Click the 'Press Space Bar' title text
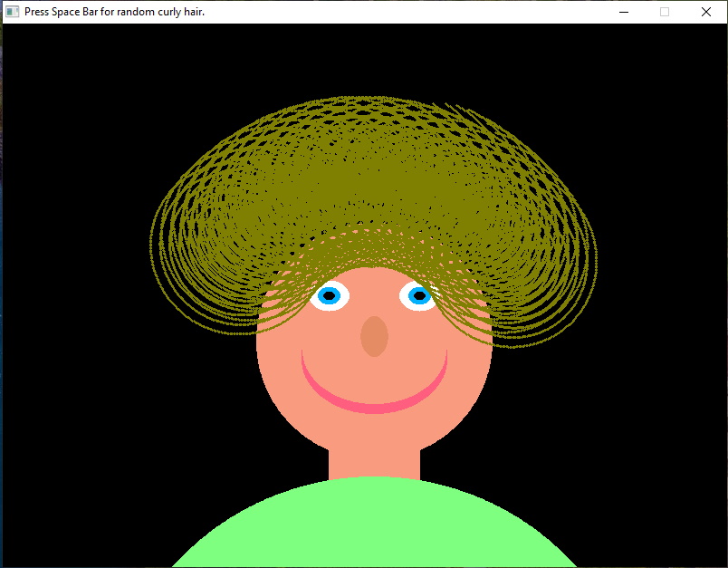Screen dimensions: 728x568 (114, 12)
